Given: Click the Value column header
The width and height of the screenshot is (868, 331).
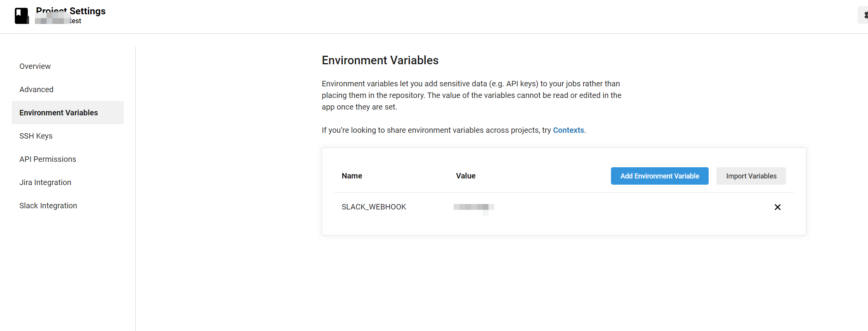Looking at the screenshot, I should pos(466,176).
